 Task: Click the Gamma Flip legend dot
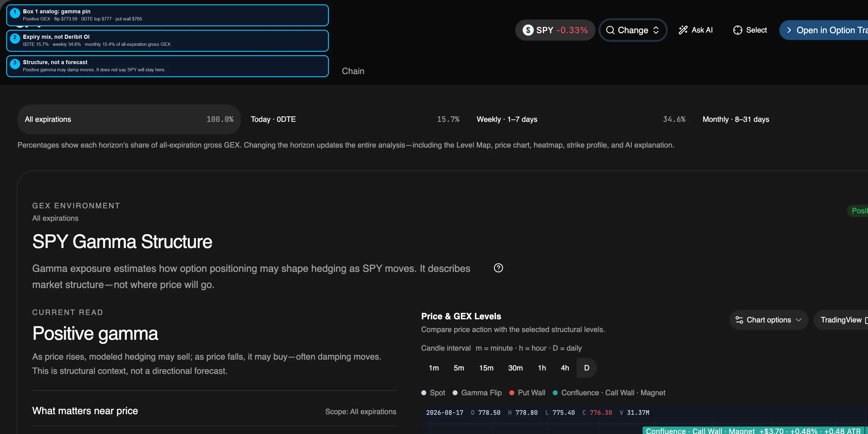coord(455,392)
